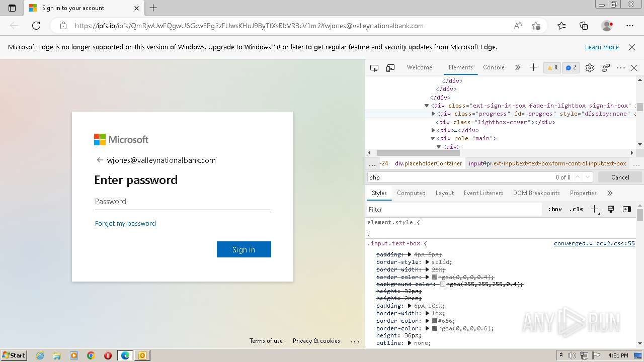Open the Computed styles tab
644x362 pixels.
411,193
